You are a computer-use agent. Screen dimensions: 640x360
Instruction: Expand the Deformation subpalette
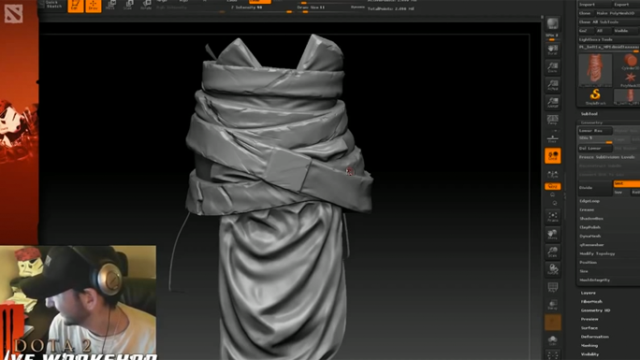pyautogui.click(x=595, y=337)
